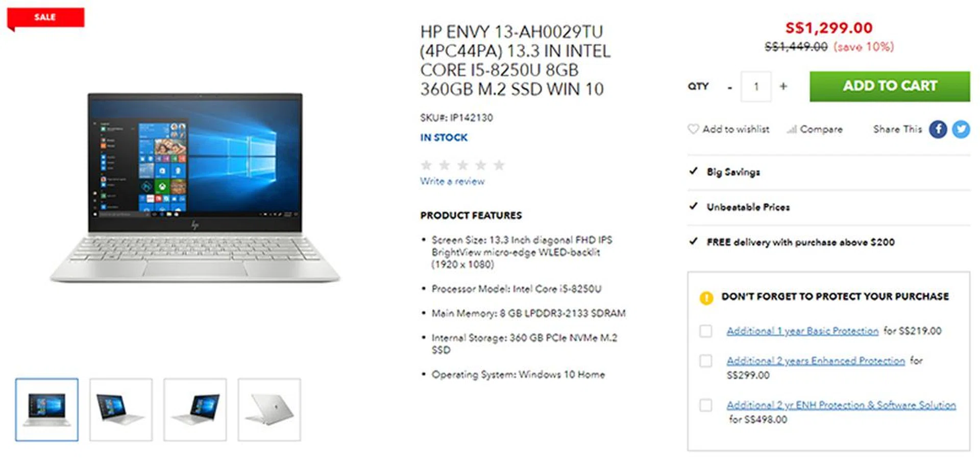
Task: Click the quantity input field
Action: pyautogui.click(x=756, y=86)
